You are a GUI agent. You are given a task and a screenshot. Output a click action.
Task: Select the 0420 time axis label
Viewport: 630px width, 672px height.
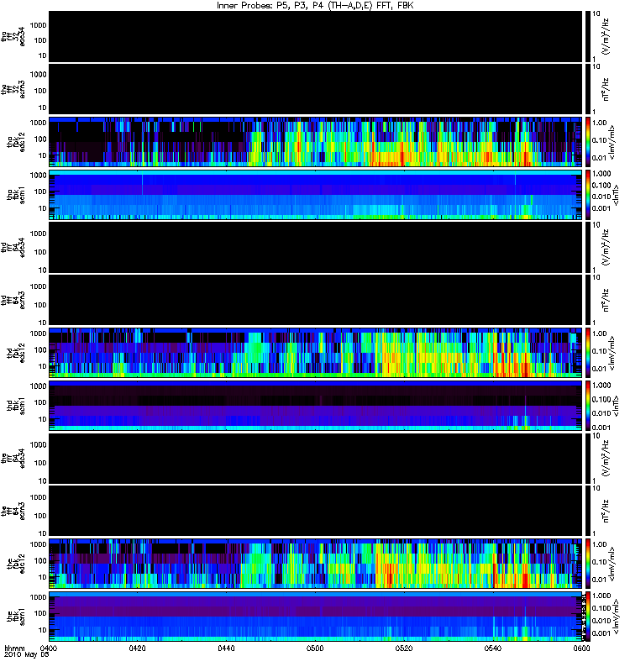pyautogui.click(x=137, y=648)
